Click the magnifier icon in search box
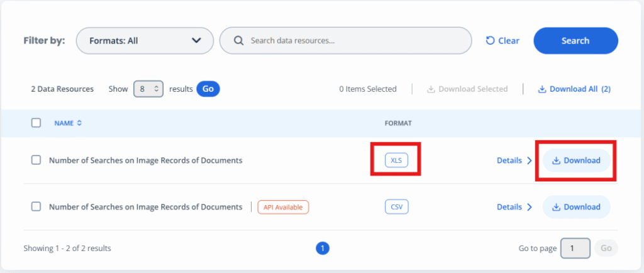 pos(238,41)
